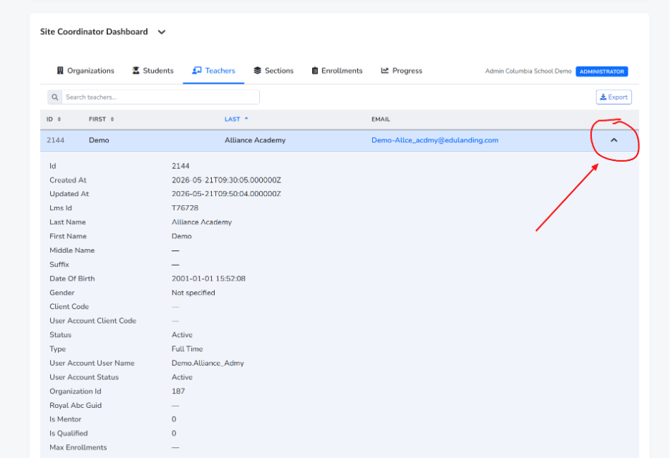Open the Demo-Allce_acdmy@edulanding.com email link

(435, 140)
